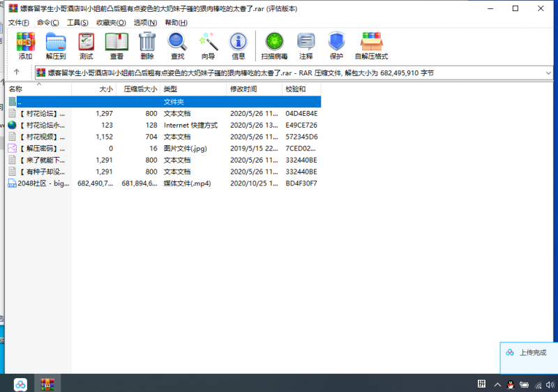Open the cloud drive app in the taskbar

[x=20, y=384]
